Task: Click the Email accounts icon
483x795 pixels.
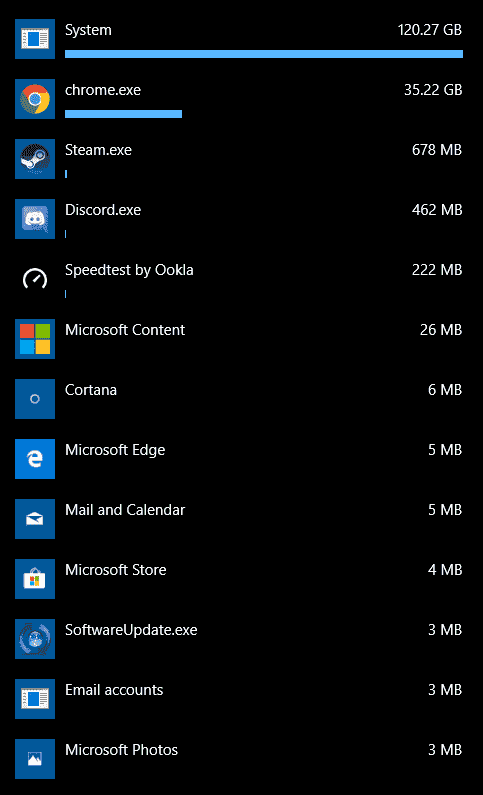Action: click(35, 699)
